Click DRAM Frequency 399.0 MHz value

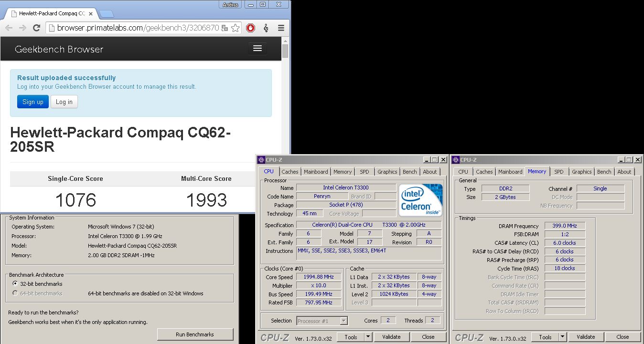(565, 226)
